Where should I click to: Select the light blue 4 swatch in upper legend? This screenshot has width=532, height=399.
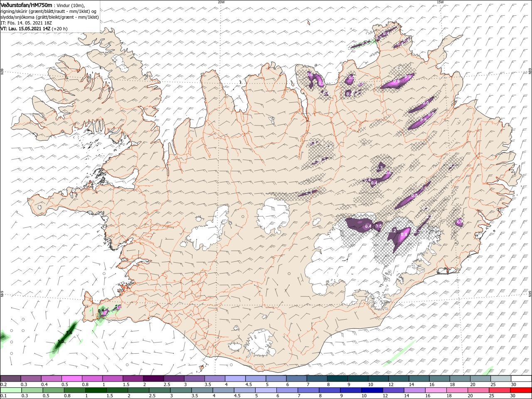click(234, 379)
